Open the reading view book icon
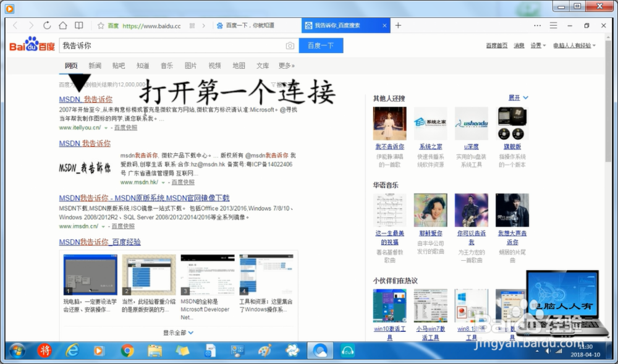 click(x=79, y=25)
